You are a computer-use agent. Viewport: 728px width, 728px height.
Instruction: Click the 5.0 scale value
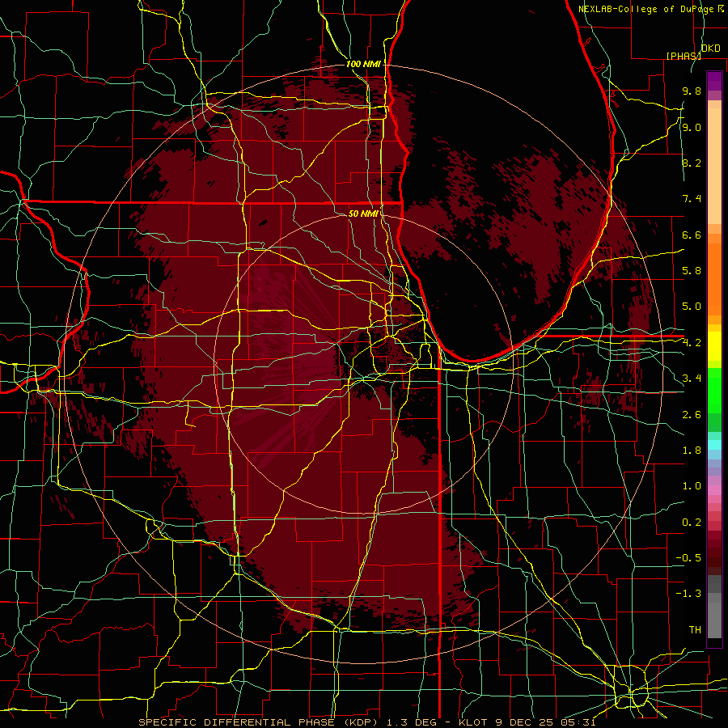tap(692, 307)
